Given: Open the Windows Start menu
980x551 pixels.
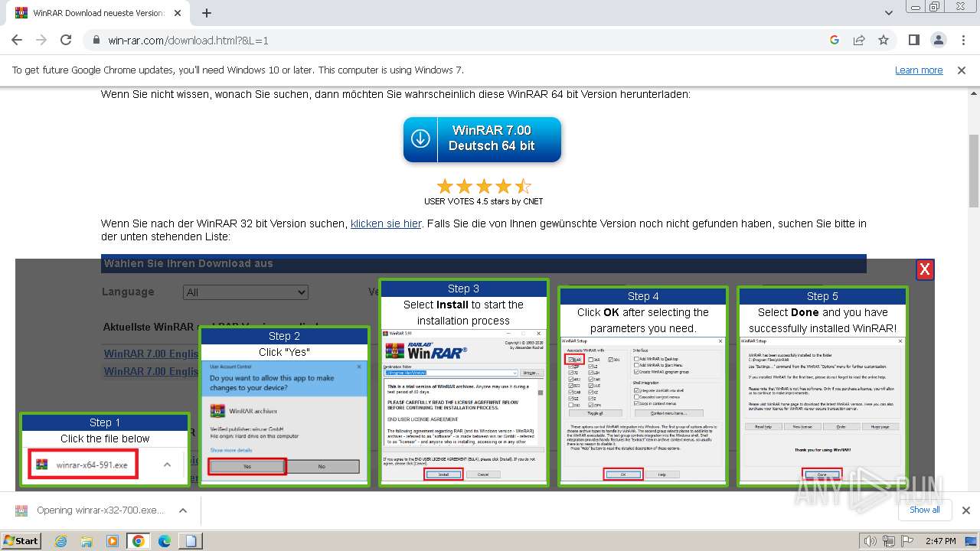Looking at the screenshot, I should tap(21, 540).
